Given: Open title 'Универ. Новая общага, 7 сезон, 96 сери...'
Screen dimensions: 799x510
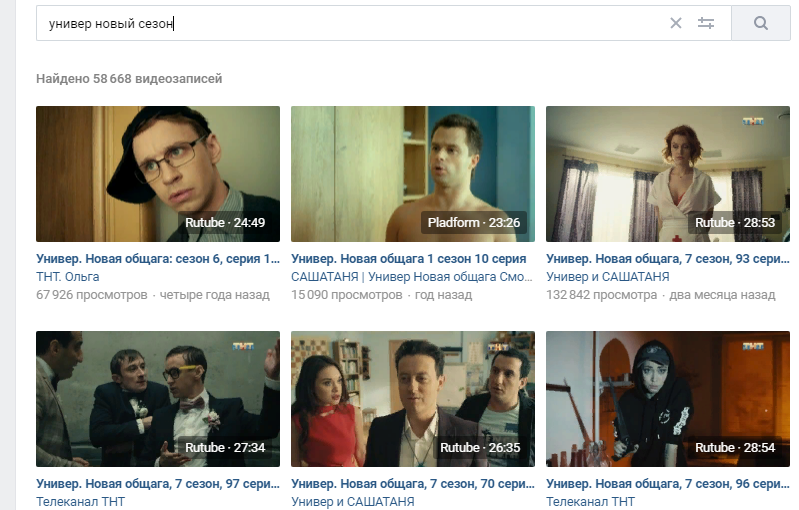Looking at the screenshot, I should [668, 484].
